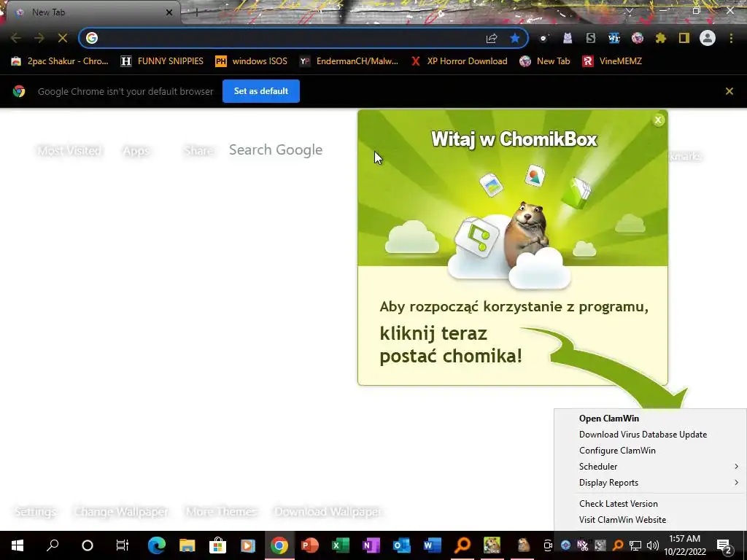Viewport: 747px width, 560px height.
Task: Open the ChomikBox taskbar icon
Action: [492, 545]
